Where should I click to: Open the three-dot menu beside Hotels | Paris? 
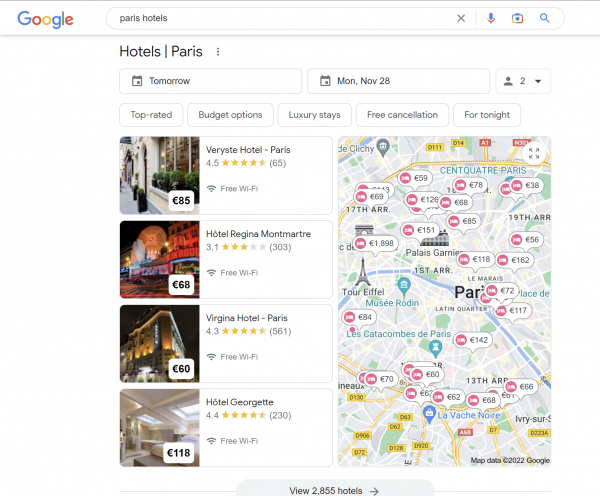coord(218,52)
